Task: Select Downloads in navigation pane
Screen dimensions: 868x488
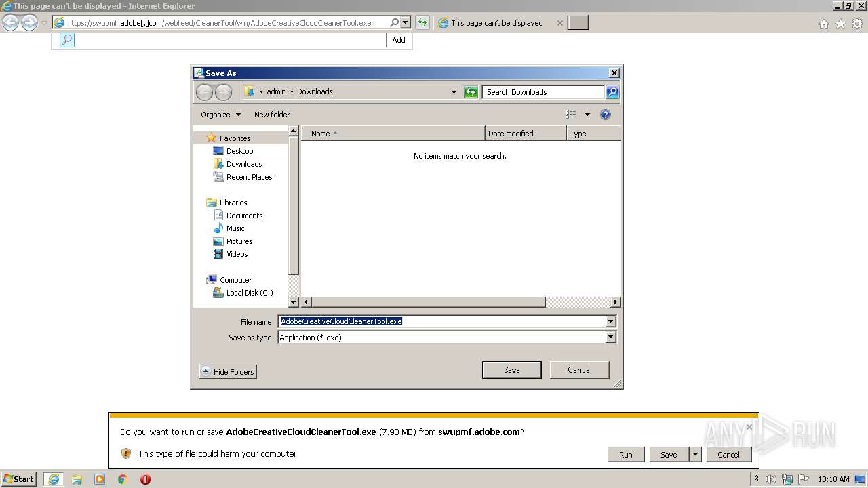Action: pos(244,164)
